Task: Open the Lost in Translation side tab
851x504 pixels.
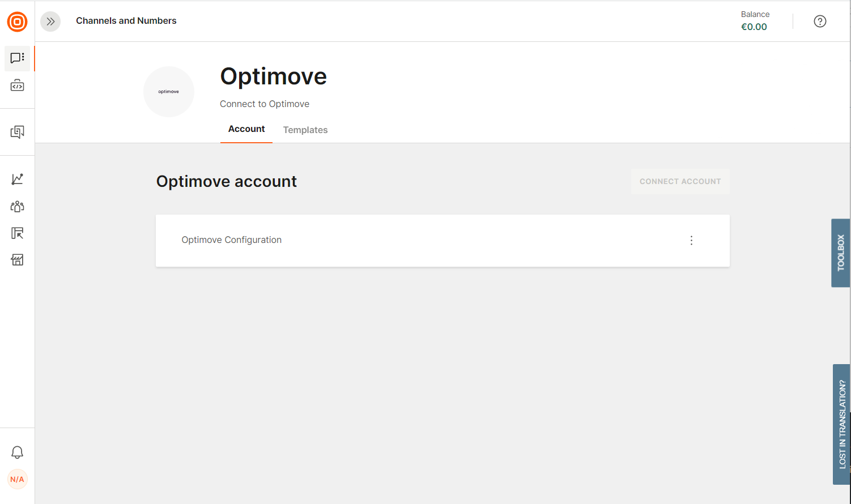Action: pyautogui.click(x=841, y=424)
